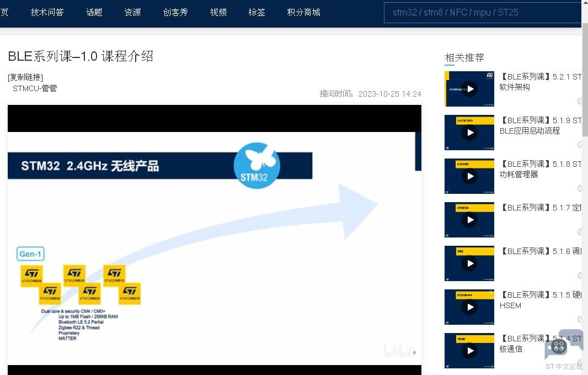Viewport: 588px width, 375px height.
Task: Open the 技术问答 nav item
Action: 47,12
